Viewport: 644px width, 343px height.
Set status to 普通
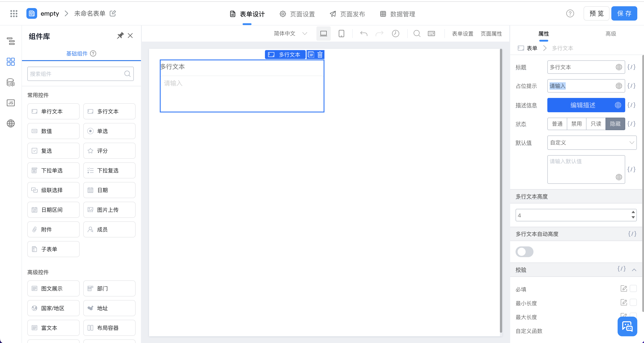click(557, 124)
